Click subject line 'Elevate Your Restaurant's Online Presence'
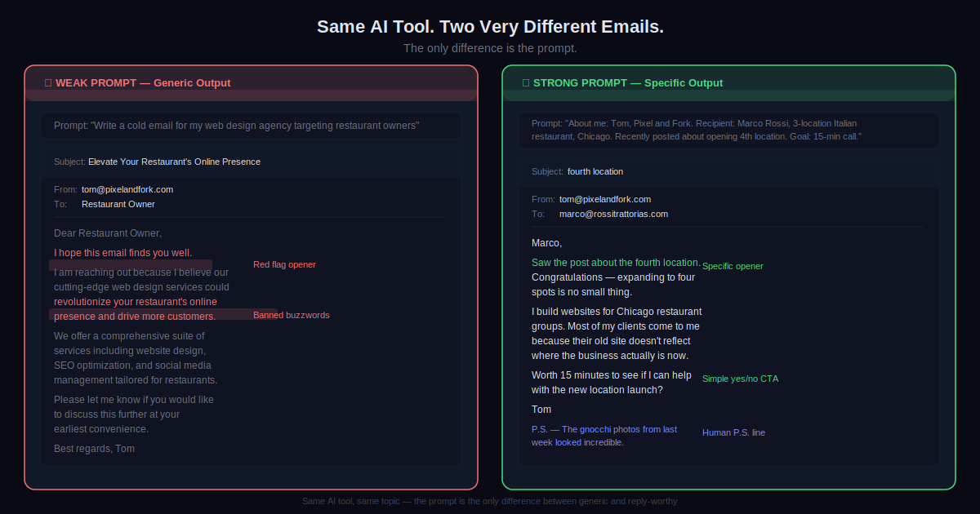This screenshot has height=514, width=980. click(174, 162)
